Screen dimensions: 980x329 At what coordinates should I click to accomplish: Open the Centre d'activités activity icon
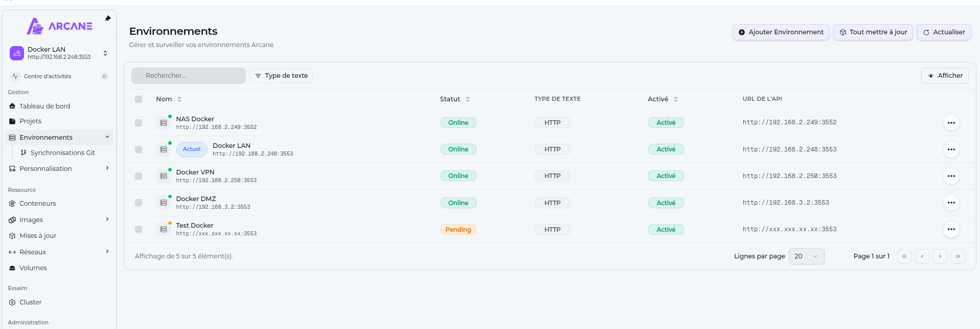15,76
